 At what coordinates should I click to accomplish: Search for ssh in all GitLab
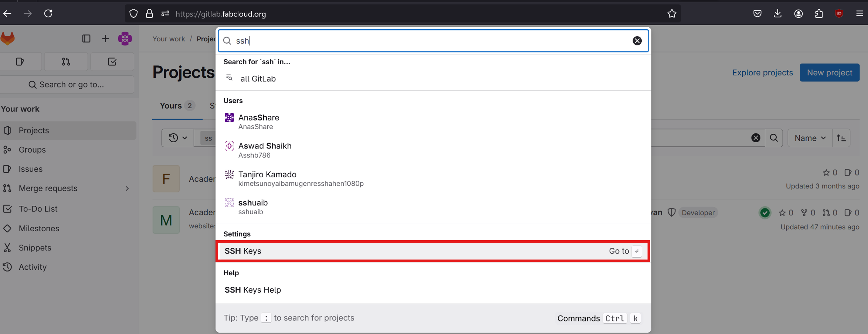click(x=433, y=79)
